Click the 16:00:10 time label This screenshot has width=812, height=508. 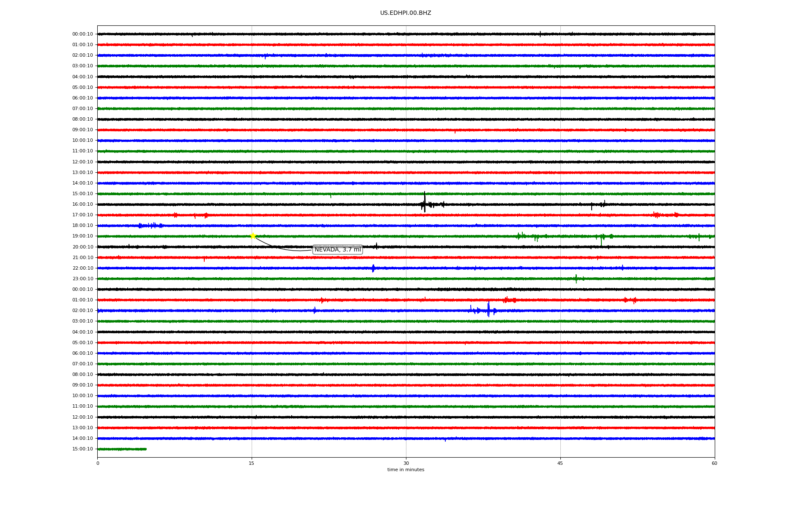82,204
